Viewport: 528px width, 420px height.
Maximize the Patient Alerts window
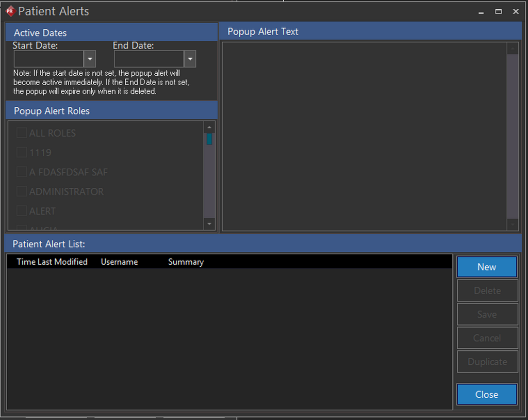point(499,11)
